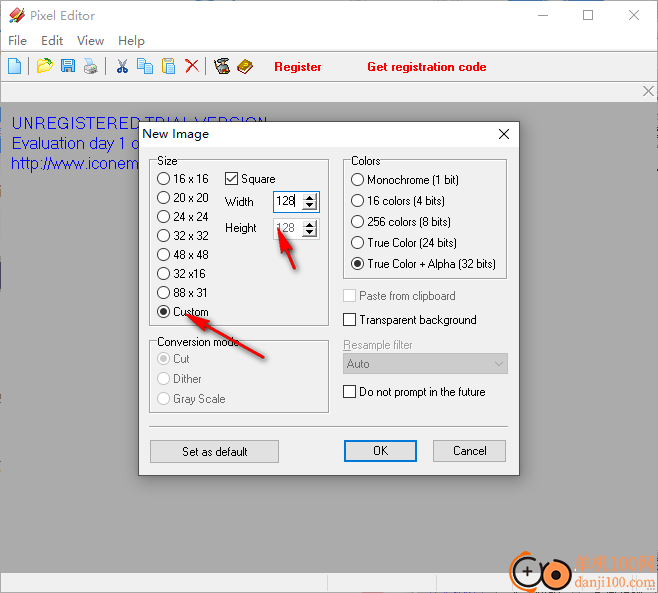Click the options icon beside Delete
Screen dimensions: 658x593
tap(222, 66)
